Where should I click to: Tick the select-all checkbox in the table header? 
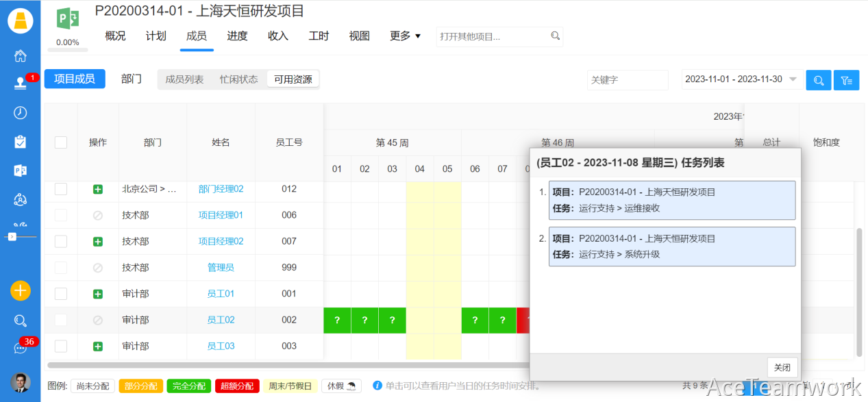click(x=61, y=142)
